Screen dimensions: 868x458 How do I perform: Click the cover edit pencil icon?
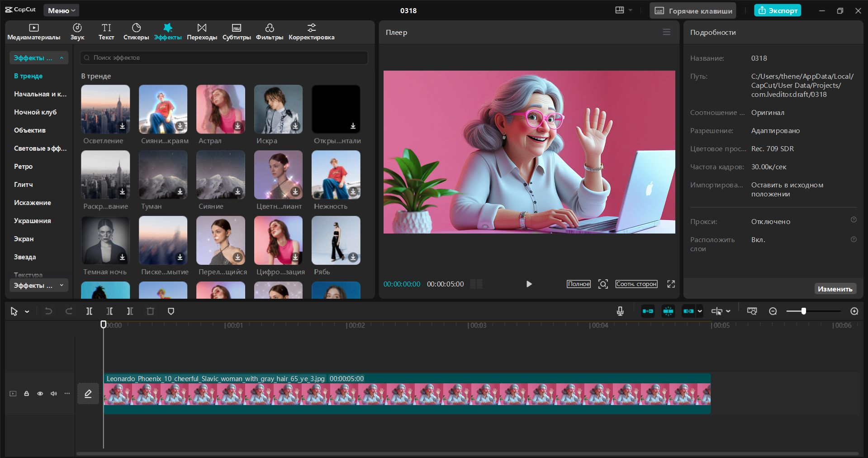pos(88,394)
